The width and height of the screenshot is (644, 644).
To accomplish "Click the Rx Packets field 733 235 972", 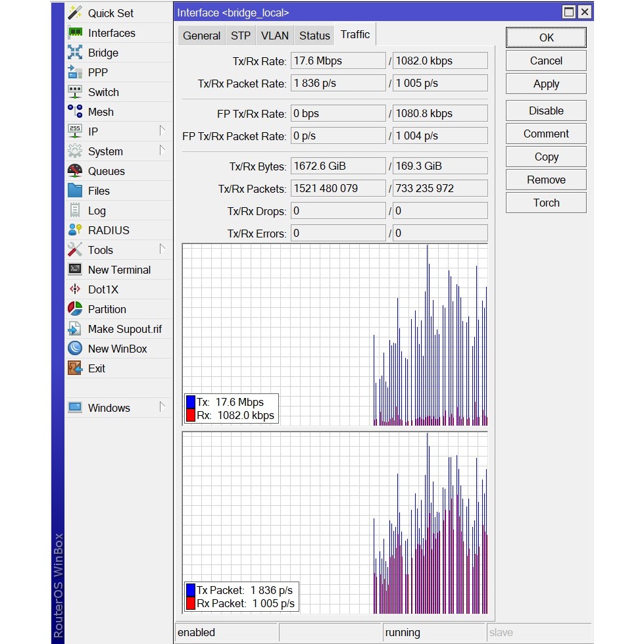I will click(x=440, y=188).
